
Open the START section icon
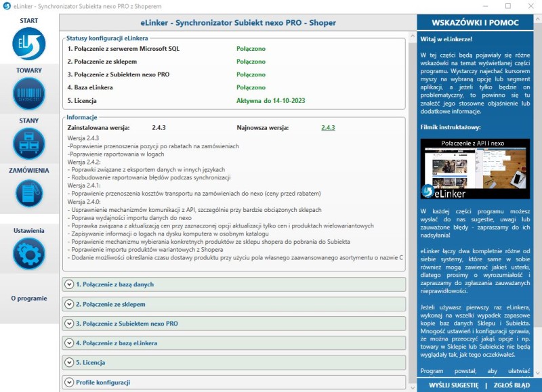click(29, 44)
